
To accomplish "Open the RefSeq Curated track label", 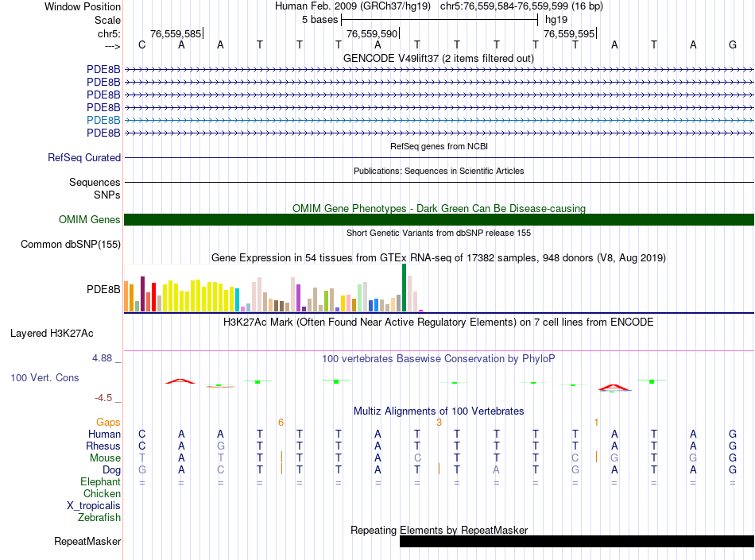I will click(83, 158).
